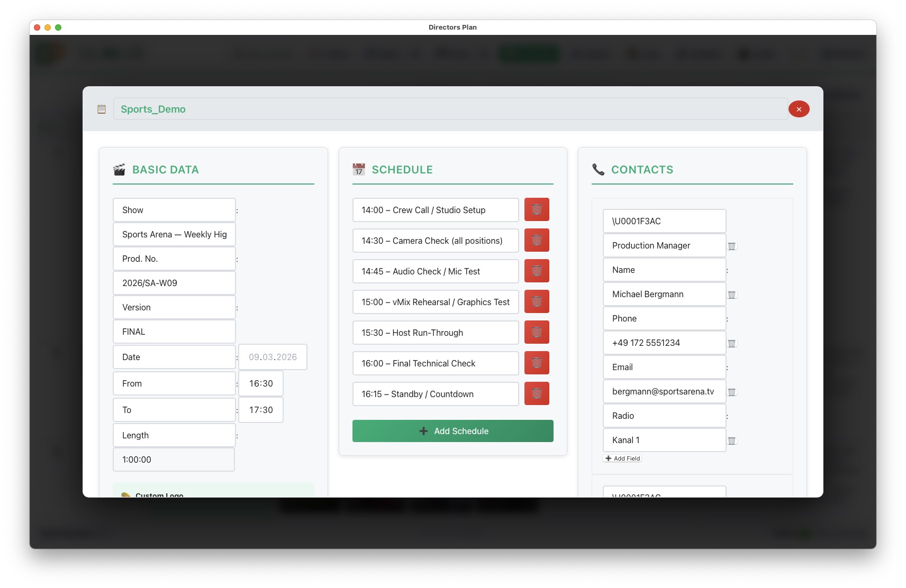906x588 pixels.
Task: Remove the Michael Bergmann name field
Action: pyautogui.click(x=732, y=295)
